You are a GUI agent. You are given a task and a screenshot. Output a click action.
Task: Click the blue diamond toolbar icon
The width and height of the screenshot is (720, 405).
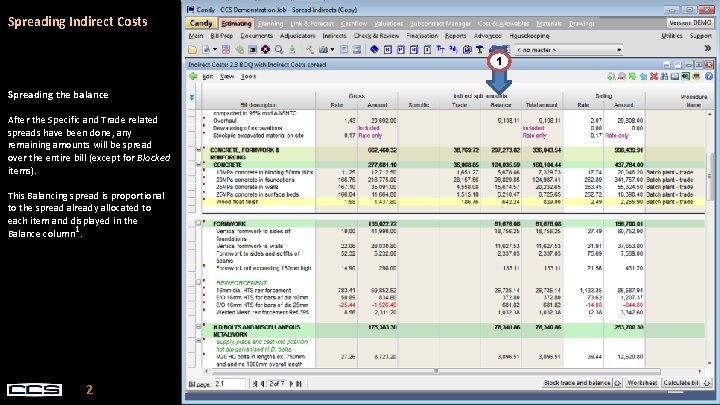point(374,50)
